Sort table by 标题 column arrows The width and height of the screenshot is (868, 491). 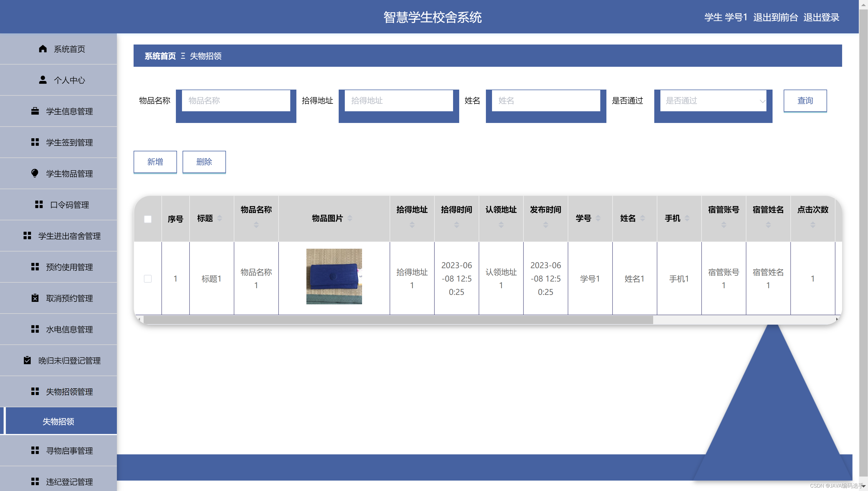coord(220,218)
